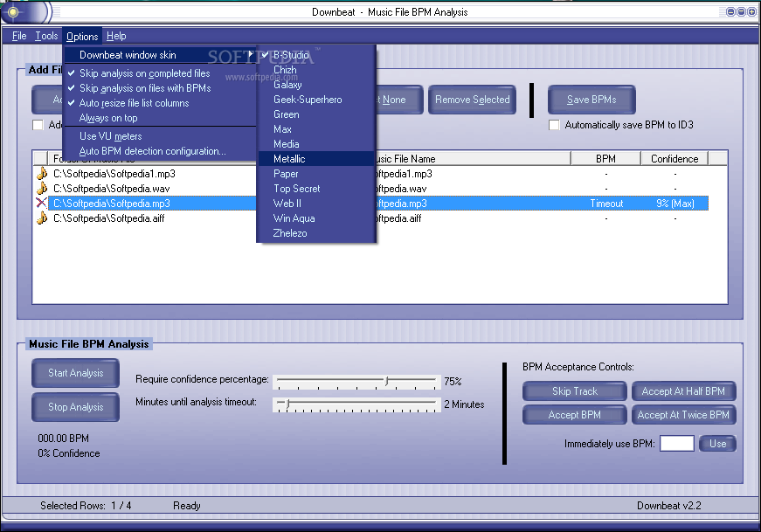Click the music note icon beside Softpedia.wav
Viewport: 761px width, 532px height.
[x=42, y=189]
